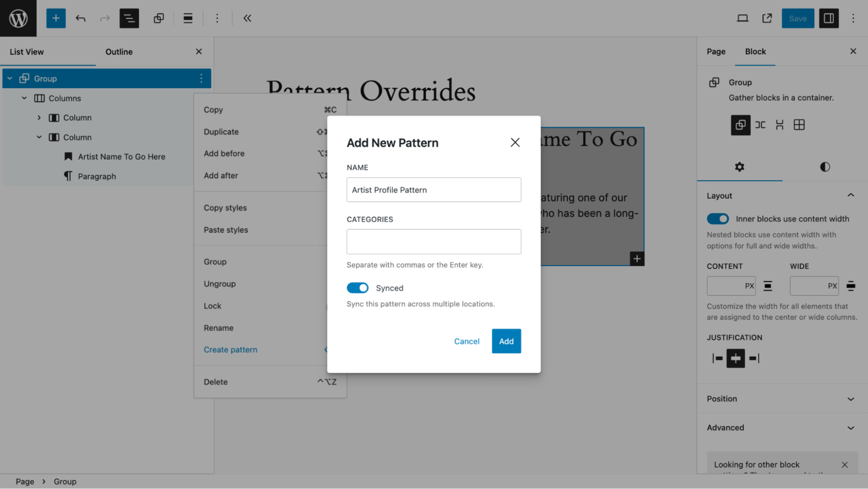Image resolution: width=868 pixels, height=489 pixels.
Task: Toggle the document overview list icon
Action: [x=129, y=18]
